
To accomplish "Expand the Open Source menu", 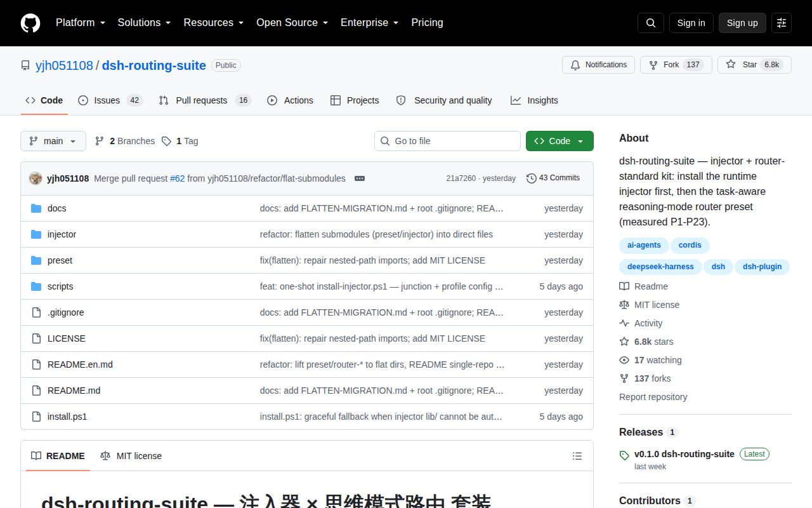I will [x=292, y=23].
